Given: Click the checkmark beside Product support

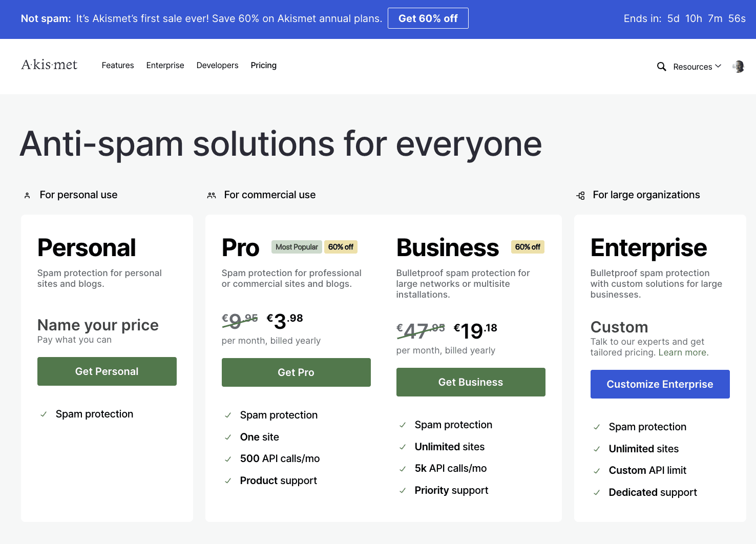Looking at the screenshot, I should [x=228, y=481].
